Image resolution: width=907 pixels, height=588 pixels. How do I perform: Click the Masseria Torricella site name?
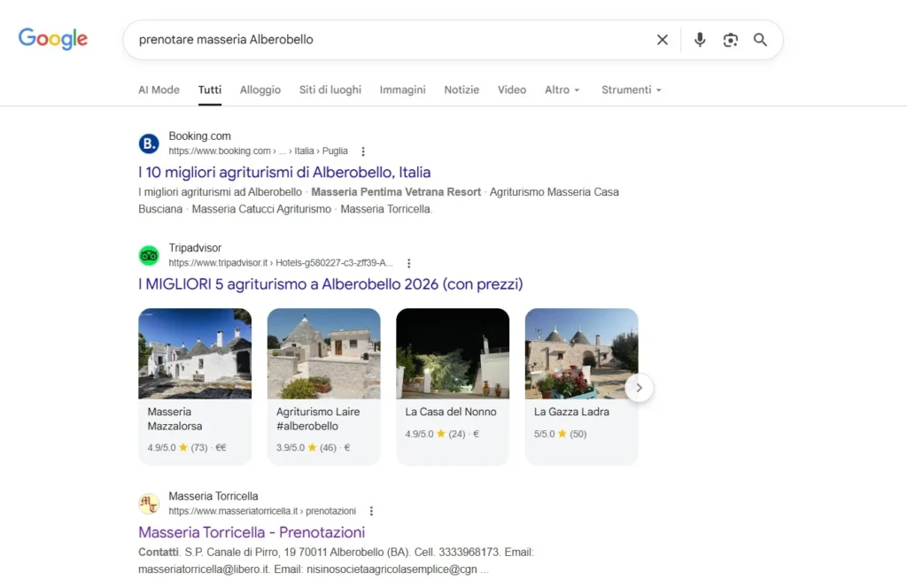213,496
